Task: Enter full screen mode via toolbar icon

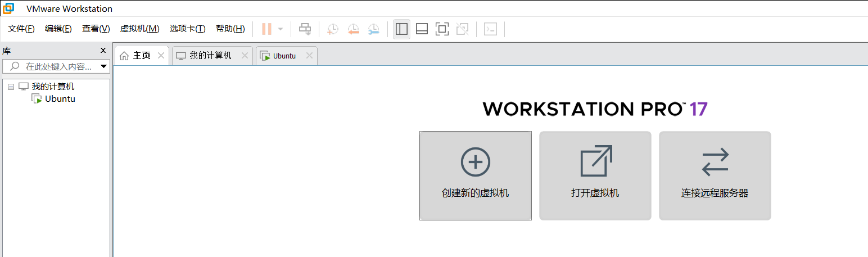Action: 442,29
